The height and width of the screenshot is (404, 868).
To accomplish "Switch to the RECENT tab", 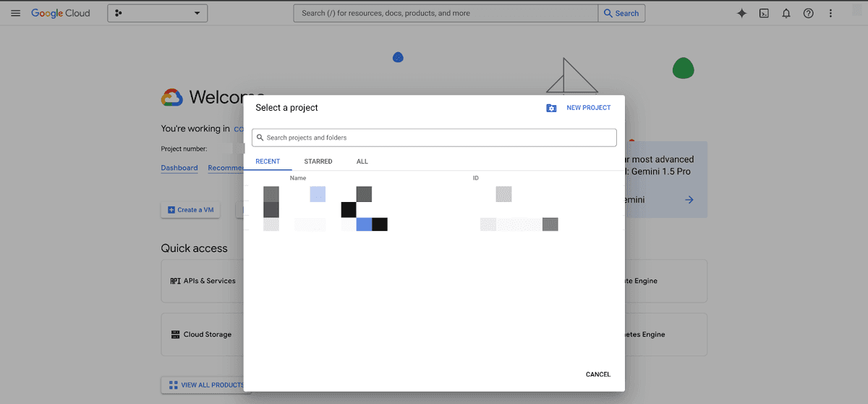I will 268,161.
